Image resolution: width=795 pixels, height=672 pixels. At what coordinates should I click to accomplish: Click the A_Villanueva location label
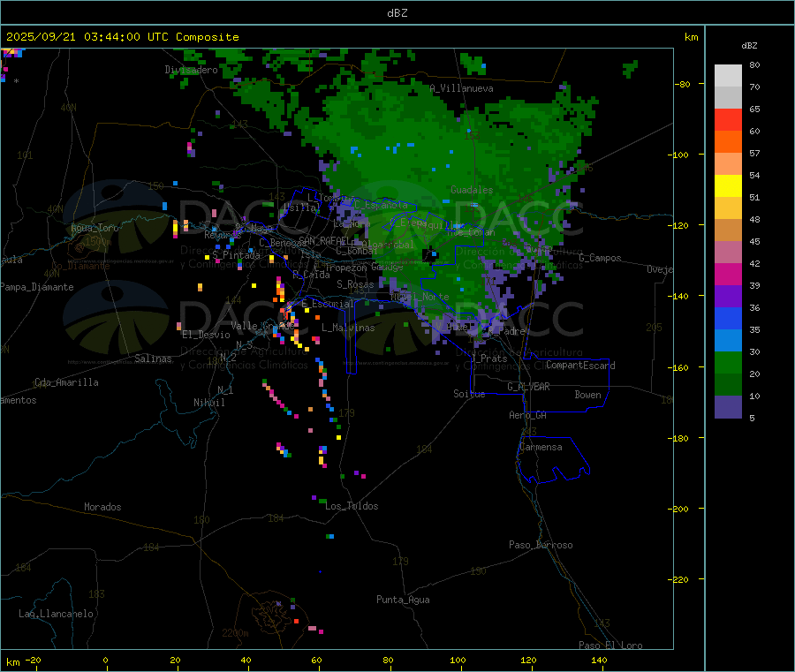[x=461, y=88]
